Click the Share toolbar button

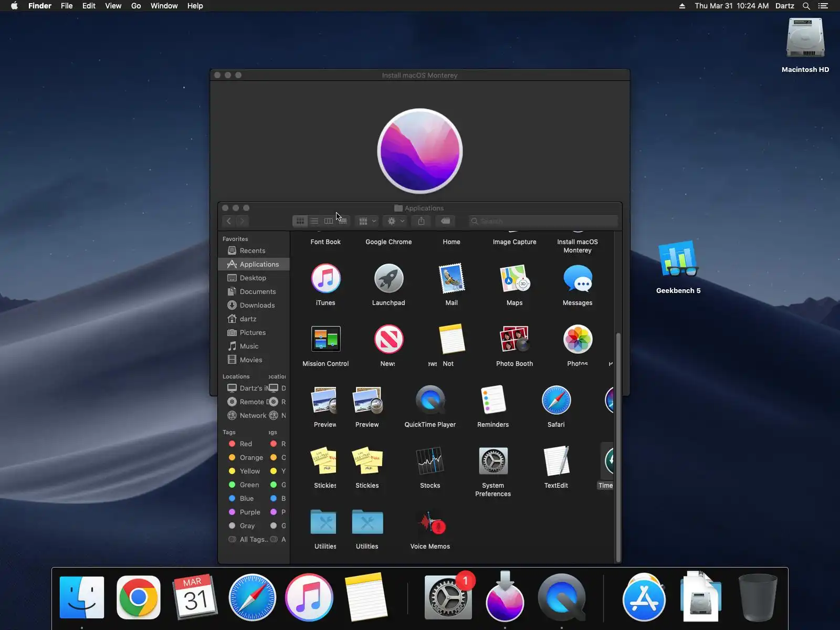tap(421, 221)
